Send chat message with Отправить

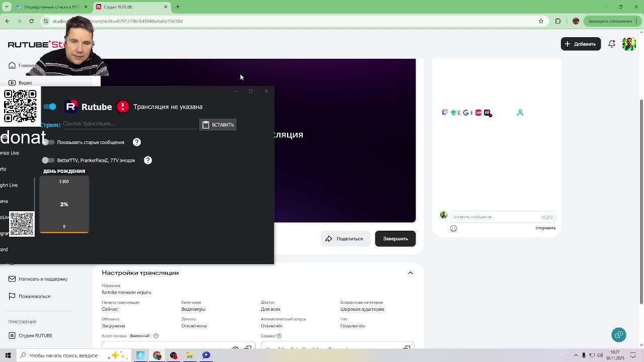coord(545,228)
